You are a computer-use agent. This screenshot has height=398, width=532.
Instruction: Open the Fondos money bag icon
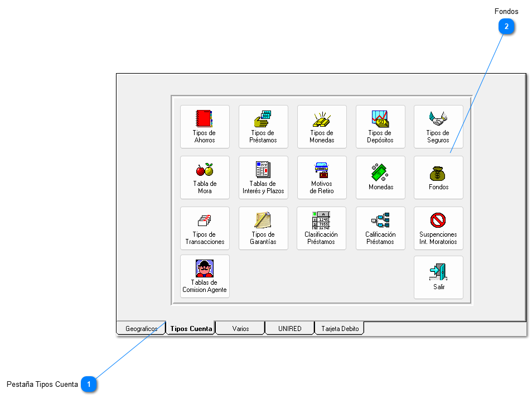click(x=438, y=173)
